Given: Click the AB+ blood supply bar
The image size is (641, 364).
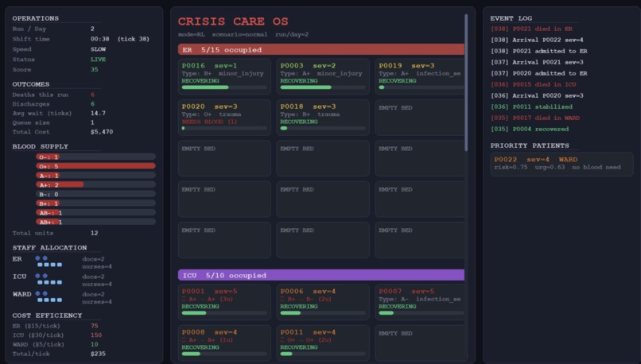Looking at the screenshot, I should (x=95, y=222).
